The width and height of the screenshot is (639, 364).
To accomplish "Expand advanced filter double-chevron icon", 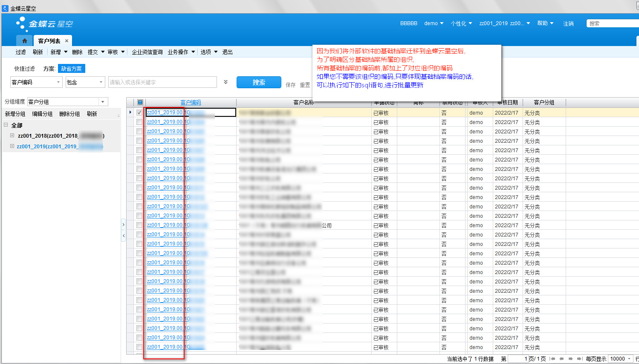I will click(226, 82).
